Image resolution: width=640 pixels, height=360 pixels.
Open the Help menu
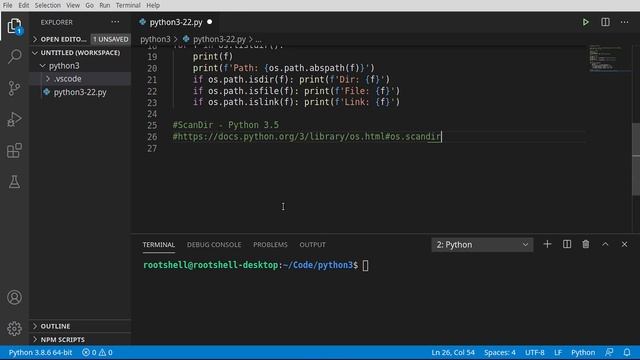point(153,5)
